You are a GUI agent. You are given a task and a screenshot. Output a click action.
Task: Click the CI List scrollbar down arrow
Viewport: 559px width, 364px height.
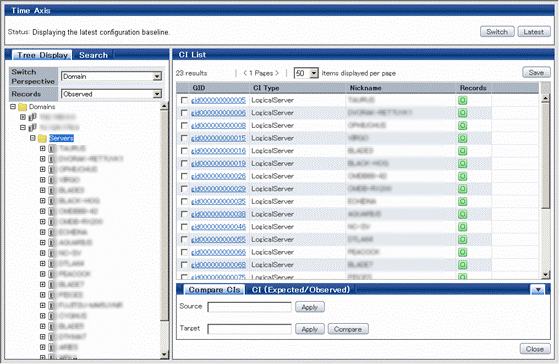click(x=545, y=274)
